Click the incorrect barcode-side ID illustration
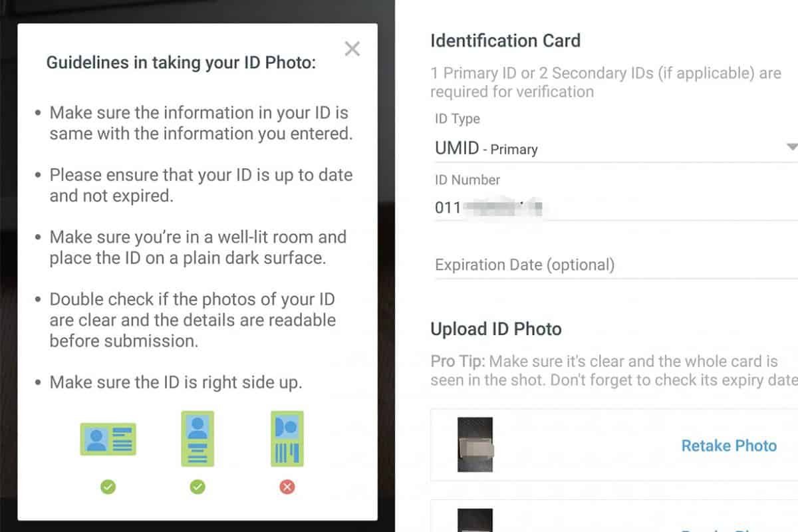This screenshot has height=532, width=798. point(287,438)
